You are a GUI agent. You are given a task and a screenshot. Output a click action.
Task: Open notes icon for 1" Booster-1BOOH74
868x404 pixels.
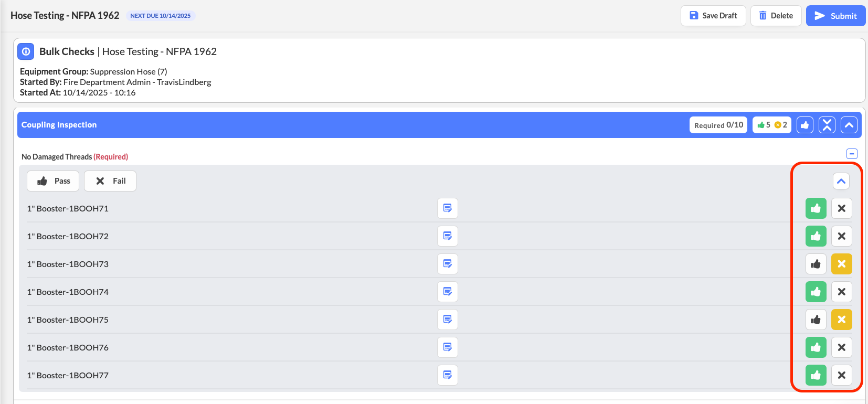[447, 292]
